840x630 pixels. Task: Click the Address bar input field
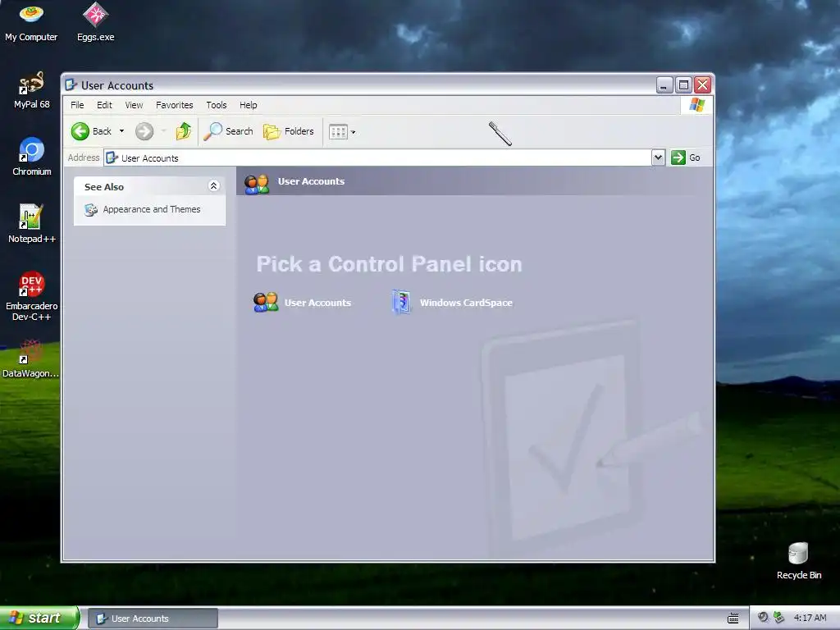coord(377,158)
